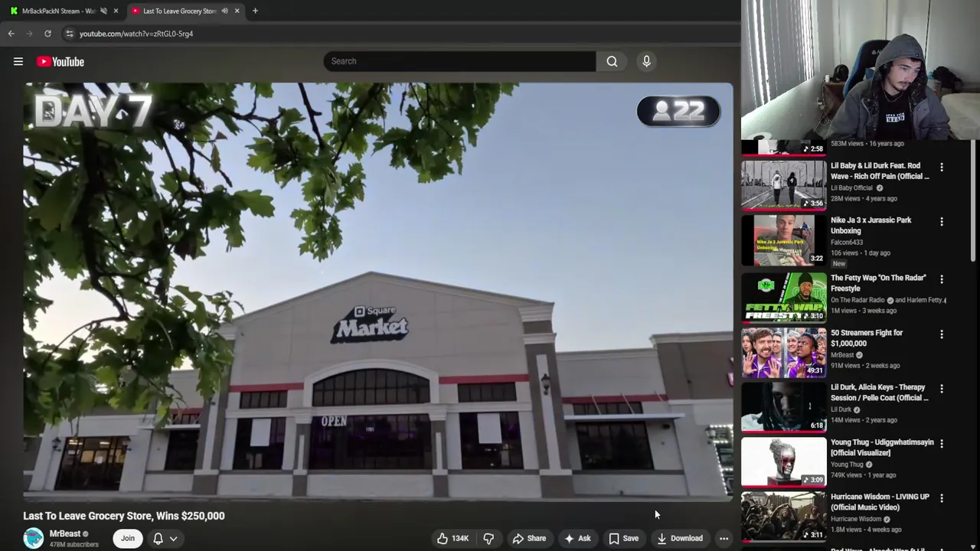This screenshot has height=551, width=980.
Task: Close the MrBackPackN Stream tab
Action: tap(116, 11)
